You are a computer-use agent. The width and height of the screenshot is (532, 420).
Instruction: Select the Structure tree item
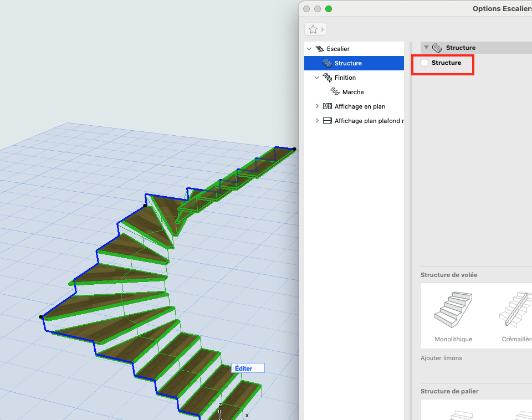click(354, 63)
